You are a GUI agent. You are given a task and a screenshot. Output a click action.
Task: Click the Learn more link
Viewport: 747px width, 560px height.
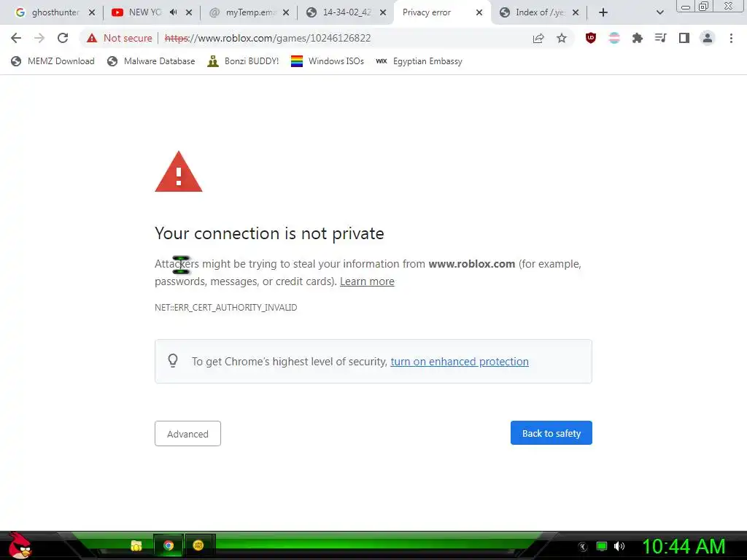tap(367, 281)
